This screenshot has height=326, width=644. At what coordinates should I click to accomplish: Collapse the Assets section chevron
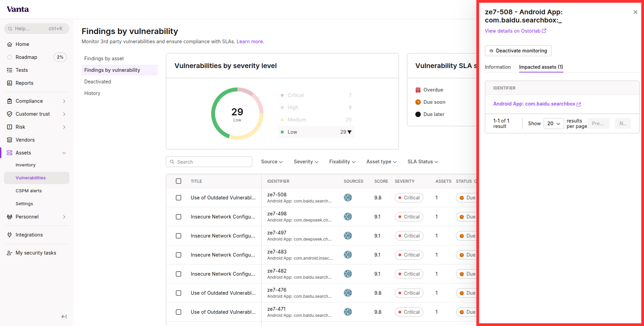(x=64, y=153)
